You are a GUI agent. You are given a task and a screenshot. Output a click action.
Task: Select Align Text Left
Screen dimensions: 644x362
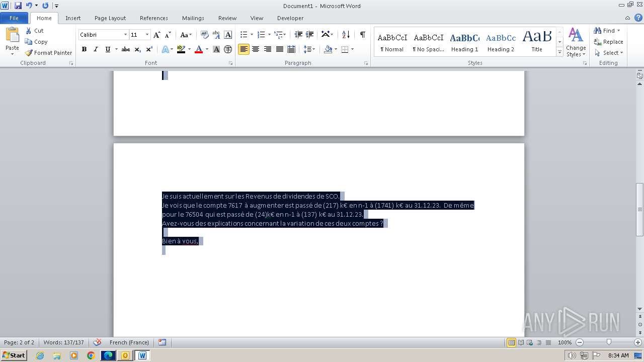244,49
